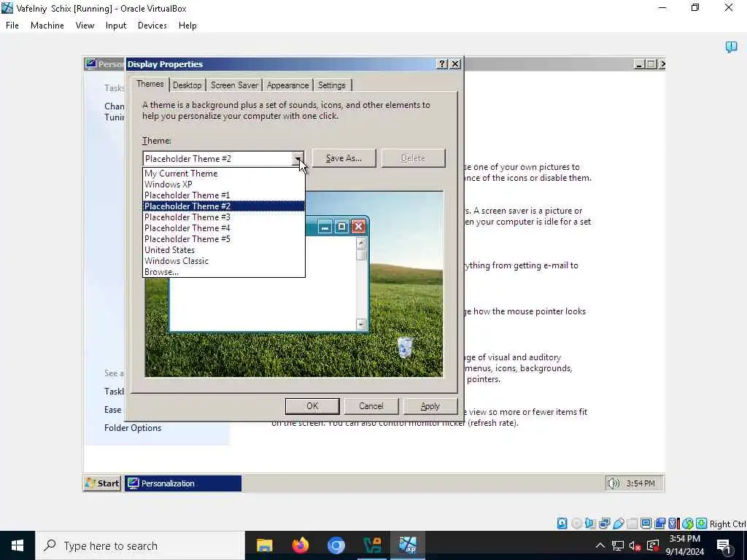The height and width of the screenshot is (560, 747).
Task: Click the USB devices status icon
Action: point(619,524)
